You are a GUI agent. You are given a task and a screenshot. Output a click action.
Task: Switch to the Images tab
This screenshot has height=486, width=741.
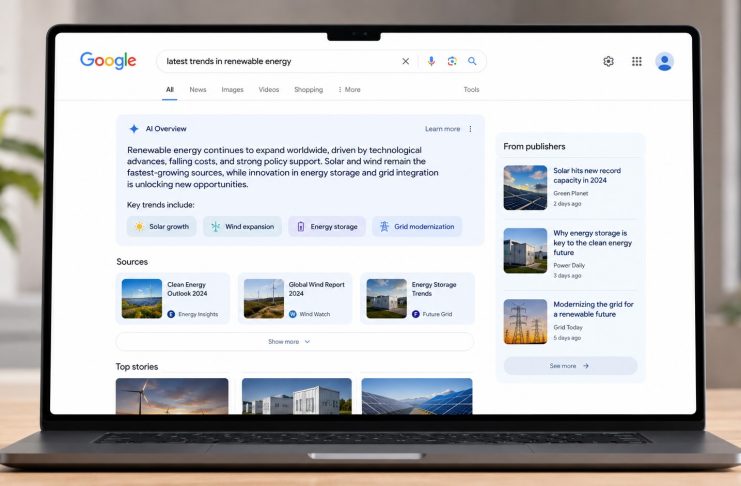233,89
